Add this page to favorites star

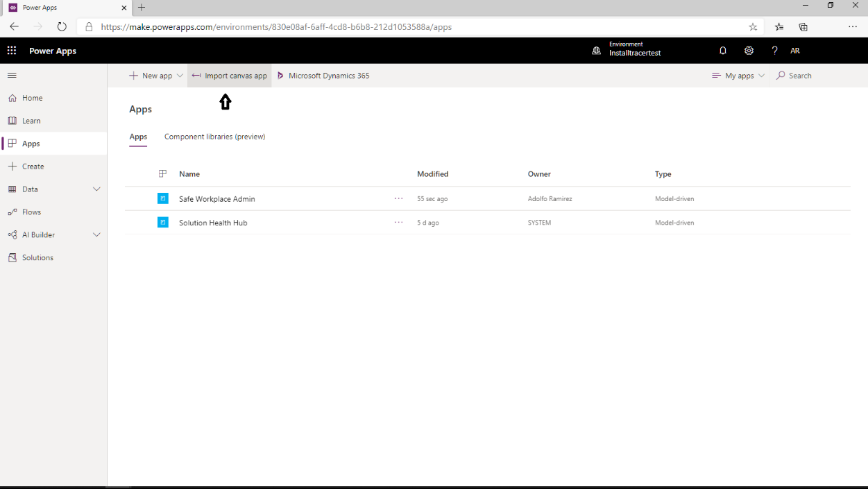click(x=753, y=27)
